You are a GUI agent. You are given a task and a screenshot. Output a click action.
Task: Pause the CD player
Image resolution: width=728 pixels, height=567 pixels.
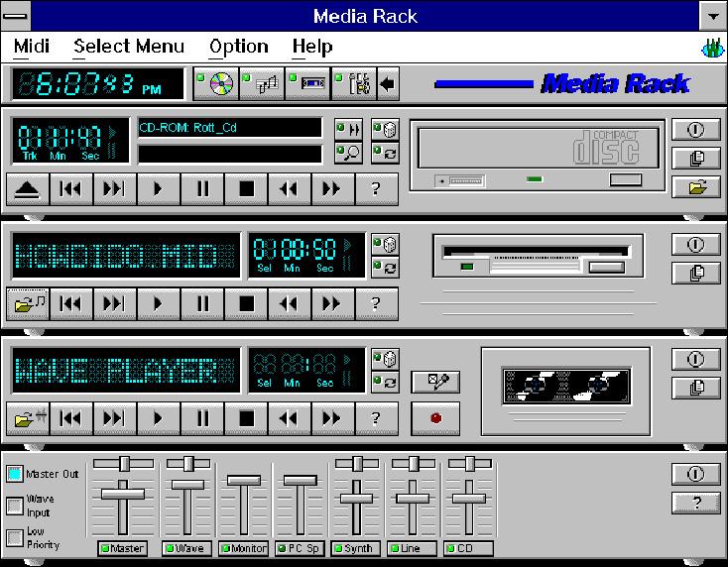pyautogui.click(x=202, y=189)
